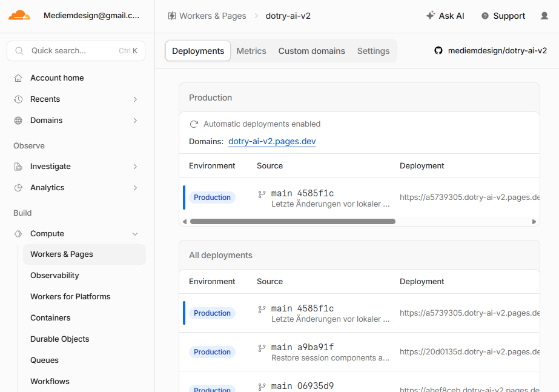Click the Recents clock icon
This screenshot has width=559, height=392.
pos(18,99)
